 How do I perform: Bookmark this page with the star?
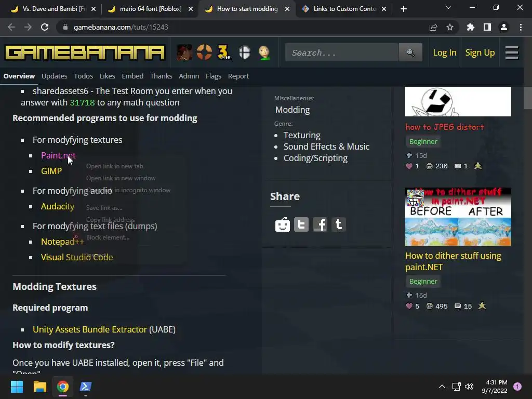point(450,27)
